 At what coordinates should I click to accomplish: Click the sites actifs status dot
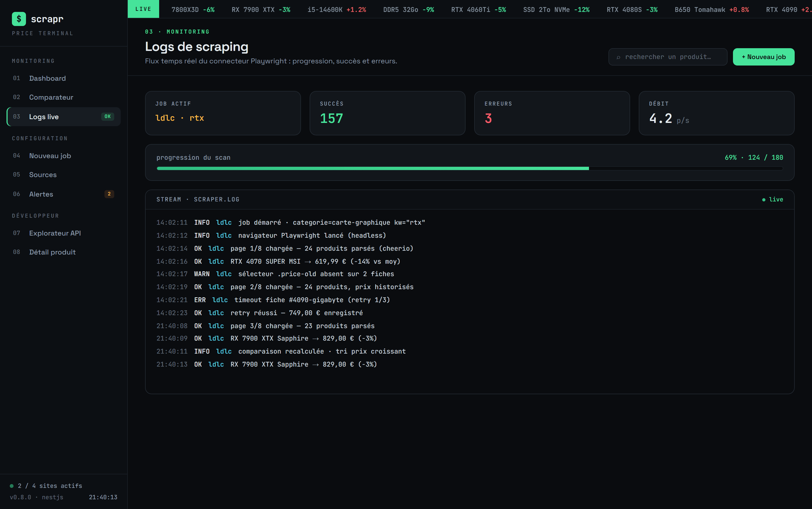pos(12,486)
